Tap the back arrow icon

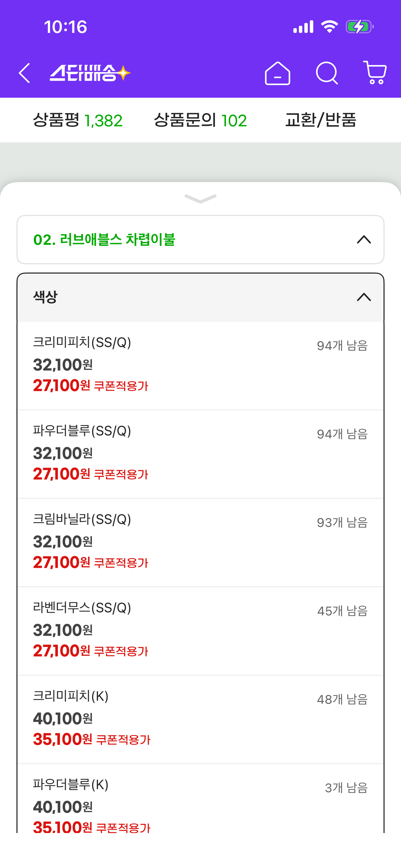25,73
